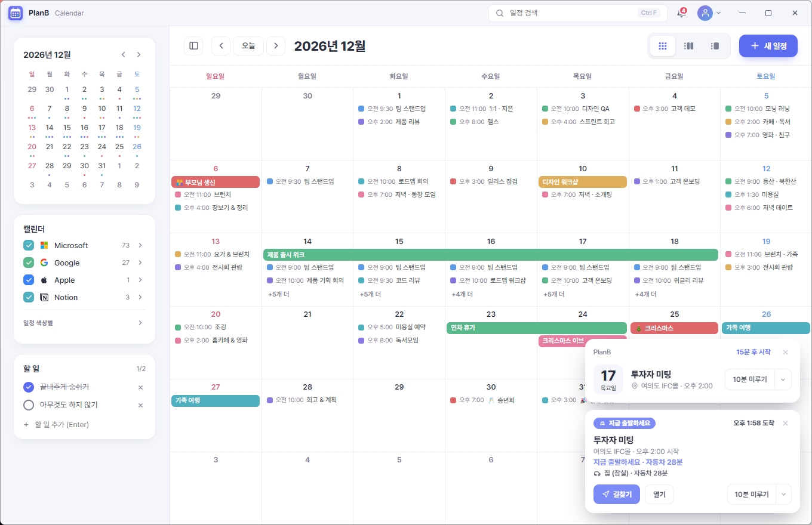Toggle Apple calendar checkbox
The image size is (812, 525).
(x=29, y=280)
